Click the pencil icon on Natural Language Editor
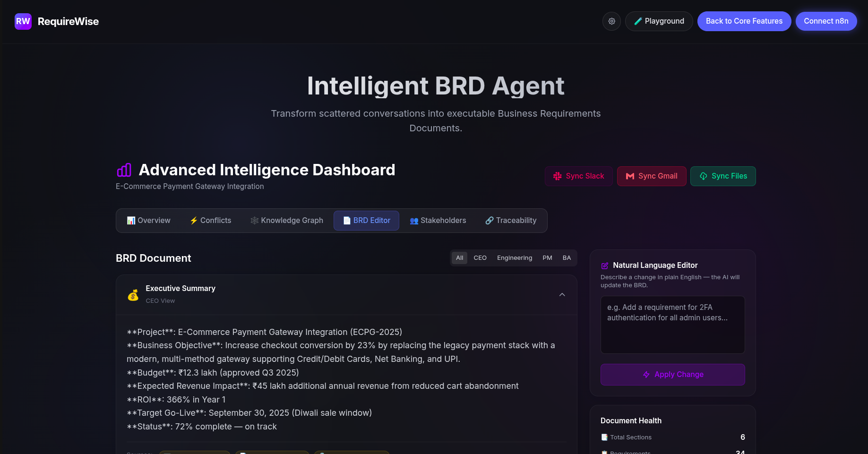Screen dimensions: 868x454 point(606,265)
